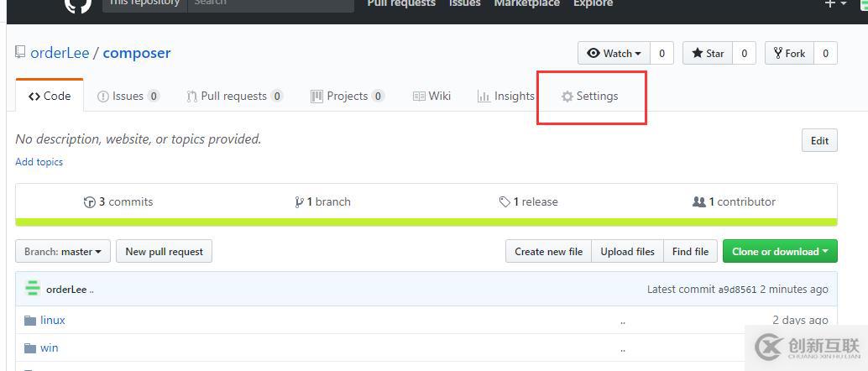Open the watchers count next to Watch
Screen dimensions: 868x371
(x=661, y=53)
